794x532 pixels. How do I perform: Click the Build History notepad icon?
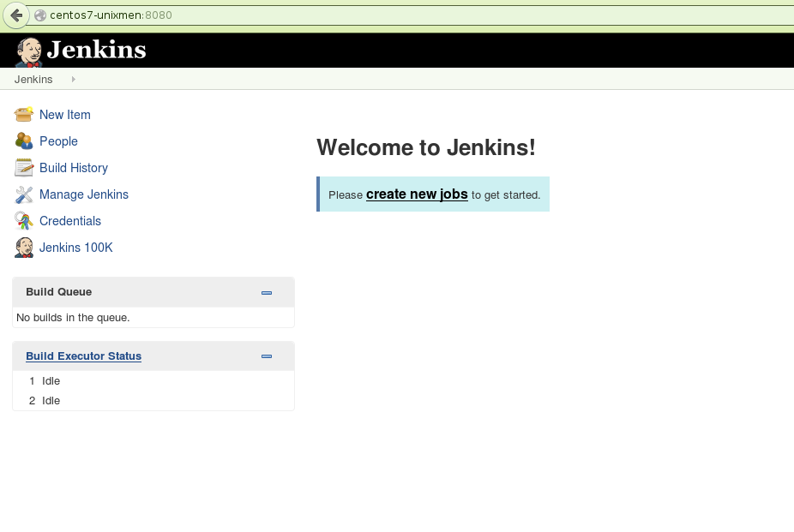24,167
